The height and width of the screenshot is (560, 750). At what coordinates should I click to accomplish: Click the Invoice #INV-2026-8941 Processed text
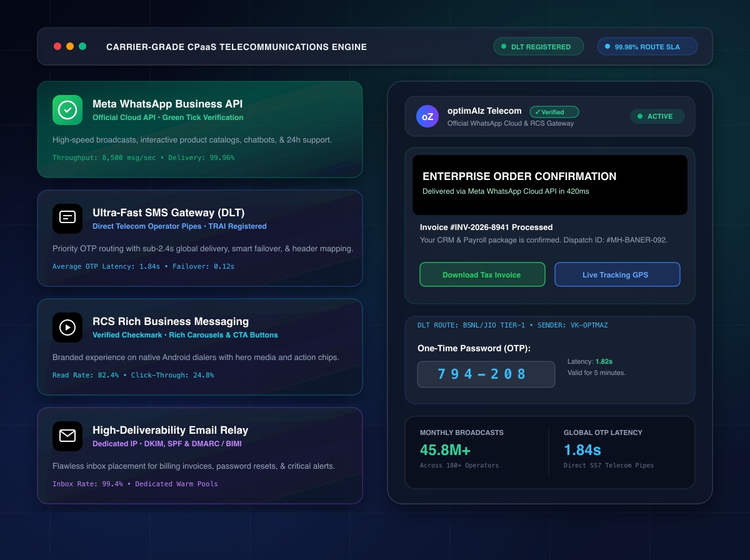tap(486, 227)
